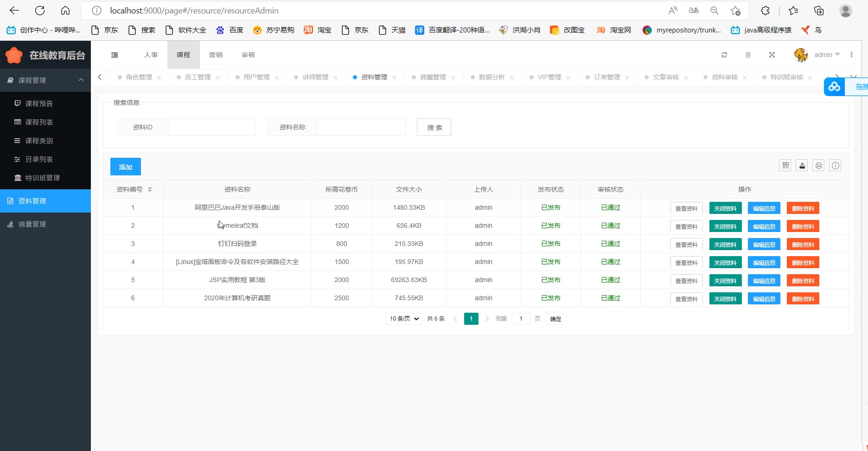Click the sidebar collapse menu icon
The image size is (868, 451).
point(115,55)
